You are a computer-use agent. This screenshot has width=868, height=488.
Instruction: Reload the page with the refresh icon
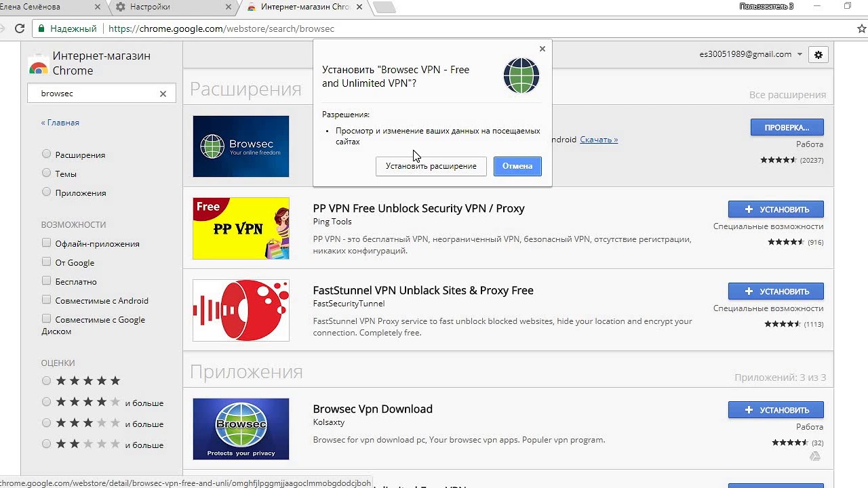point(20,28)
